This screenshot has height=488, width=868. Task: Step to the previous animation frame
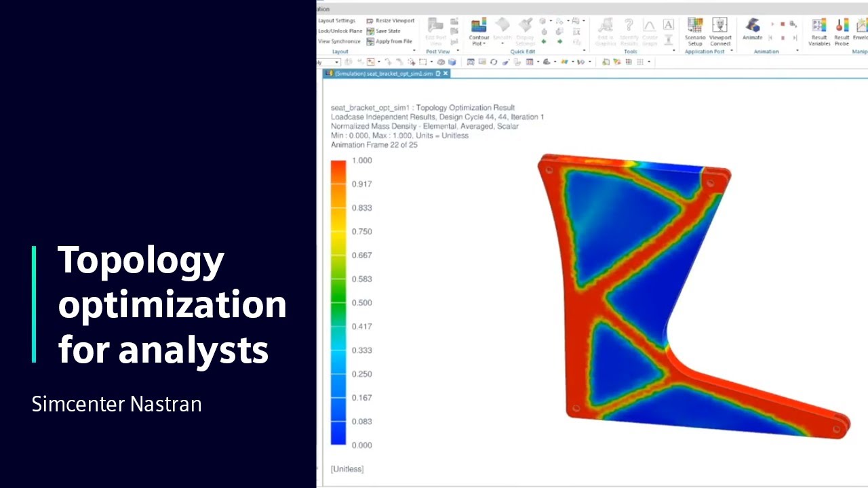tap(770, 38)
